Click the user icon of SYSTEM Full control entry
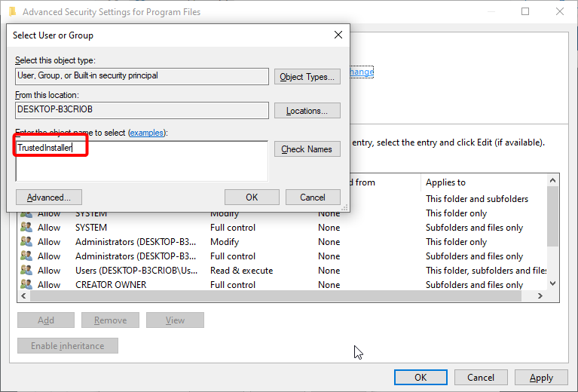578x392 pixels. point(26,228)
